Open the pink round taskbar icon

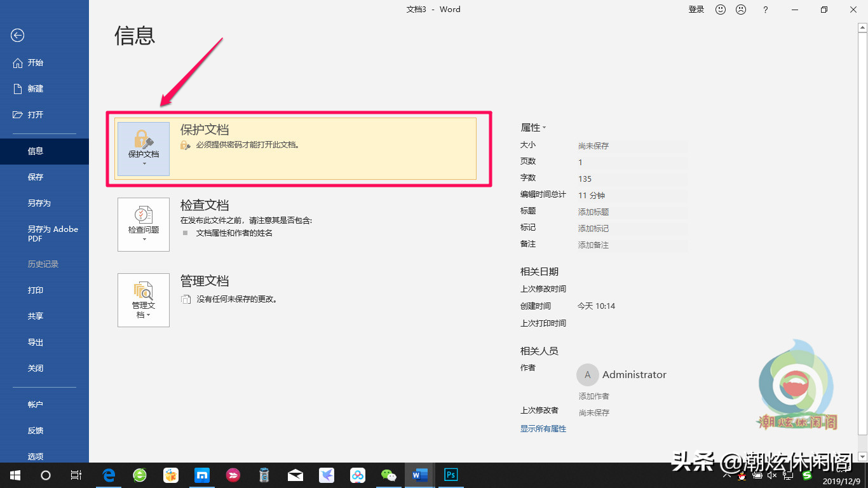233,475
